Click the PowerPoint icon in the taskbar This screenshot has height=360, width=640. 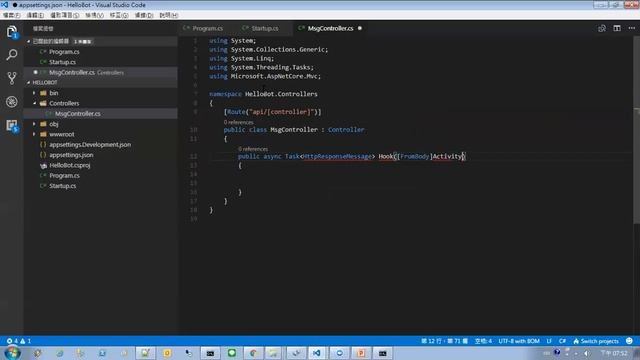click(x=361, y=353)
